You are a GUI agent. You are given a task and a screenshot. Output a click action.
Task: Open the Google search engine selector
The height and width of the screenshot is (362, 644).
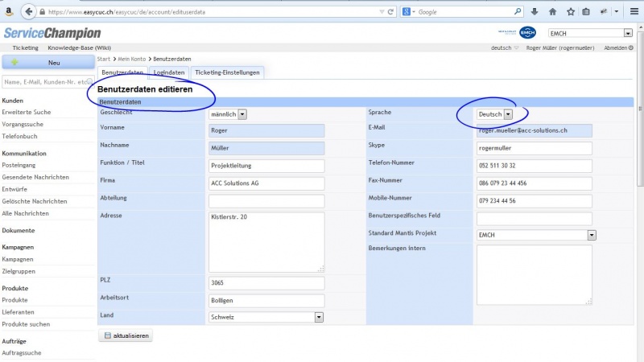pos(408,12)
